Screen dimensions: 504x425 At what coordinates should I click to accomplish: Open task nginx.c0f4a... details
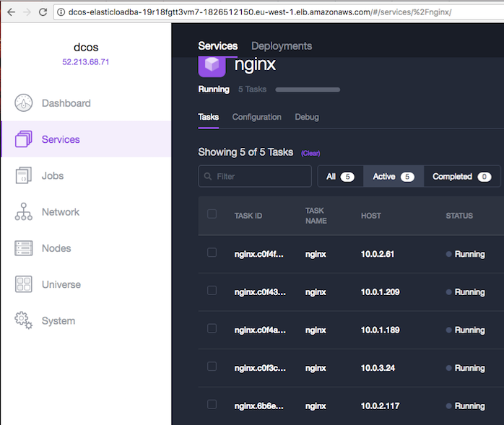pyautogui.click(x=260, y=330)
